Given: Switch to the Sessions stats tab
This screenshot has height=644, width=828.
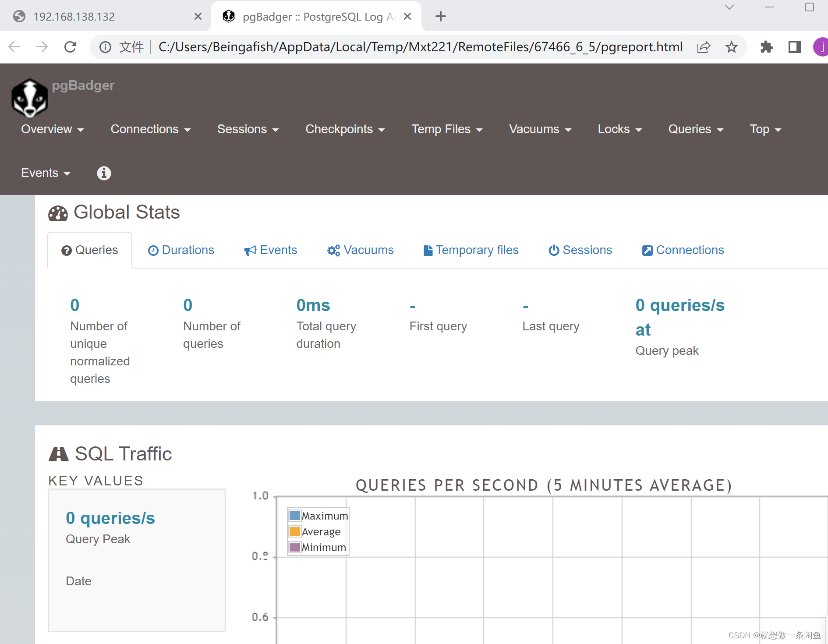Looking at the screenshot, I should [x=580, y=250].
